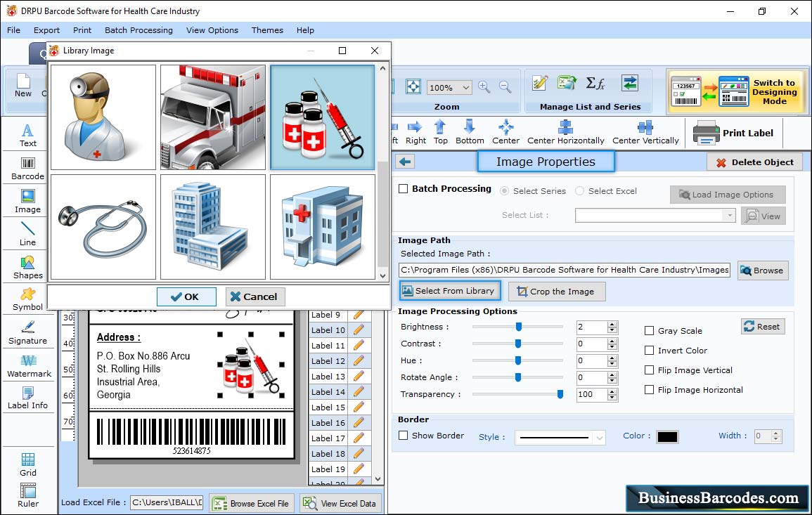
Task: Increase Brightness value with stepper
Action: click(x=612, y=325)
